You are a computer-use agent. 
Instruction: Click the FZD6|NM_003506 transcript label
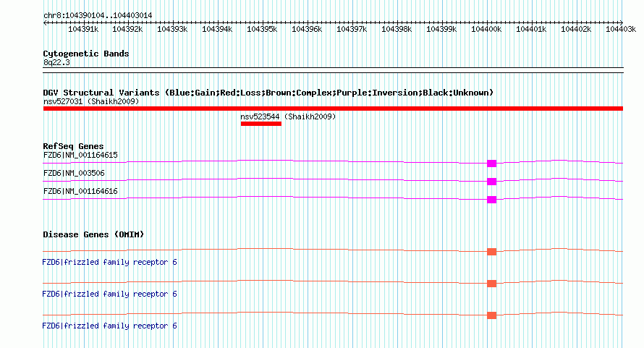[x=74, y=174]
